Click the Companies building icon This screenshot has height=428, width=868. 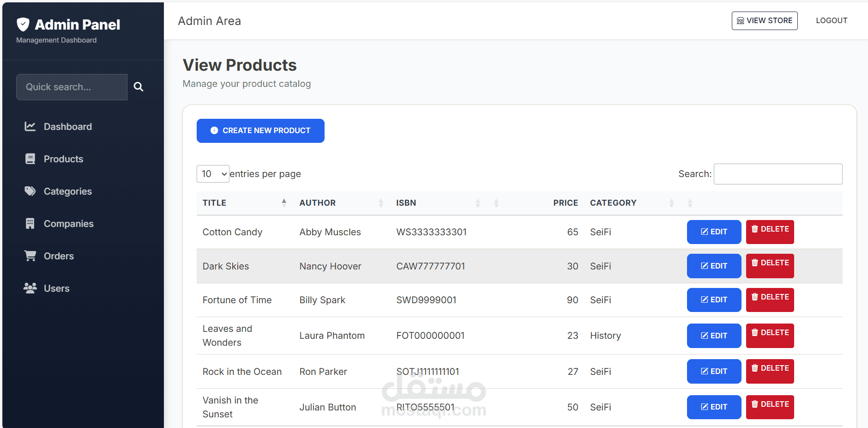click(x=30, y=224)
